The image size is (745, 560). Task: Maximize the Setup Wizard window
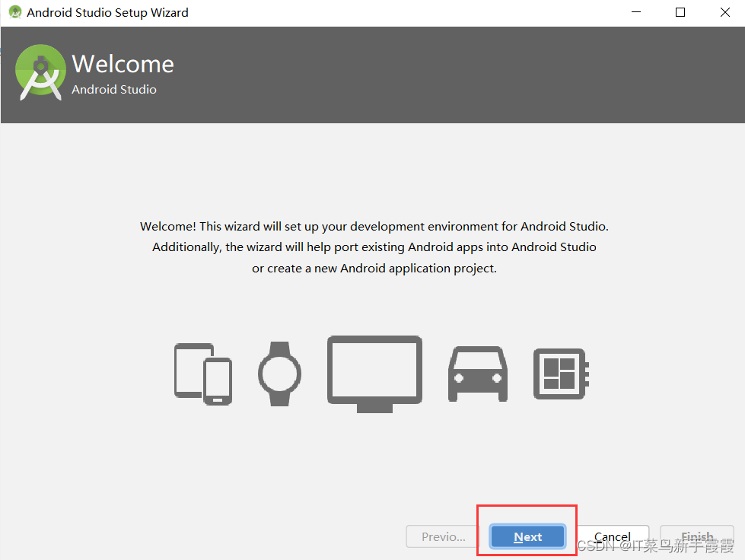(x=680, y=12)
